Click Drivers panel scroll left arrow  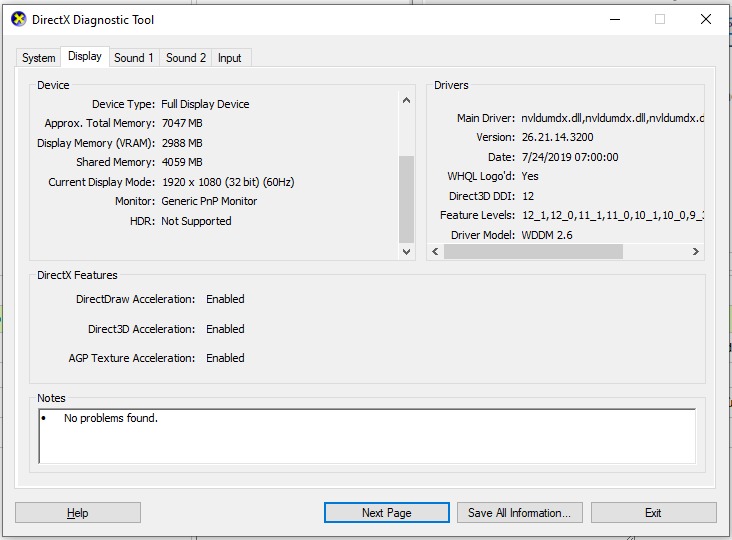point(435,252)
